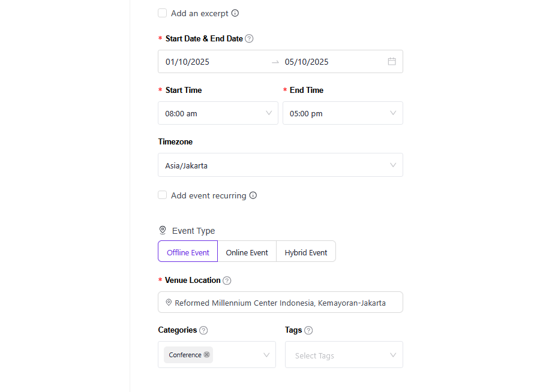Expand the Start Time dropdown

[218, 113]
